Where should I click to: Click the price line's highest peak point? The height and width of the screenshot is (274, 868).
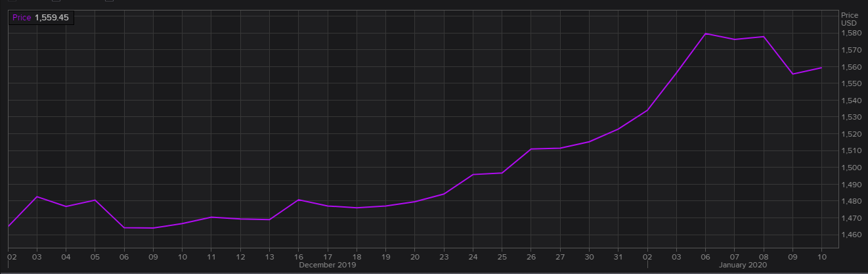(705, 34)
